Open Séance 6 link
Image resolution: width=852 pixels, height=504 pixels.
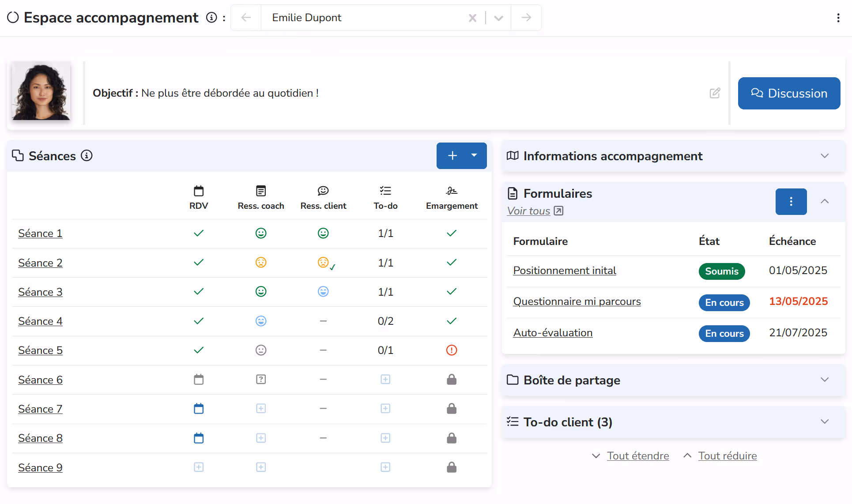click(x=40, y=380)
